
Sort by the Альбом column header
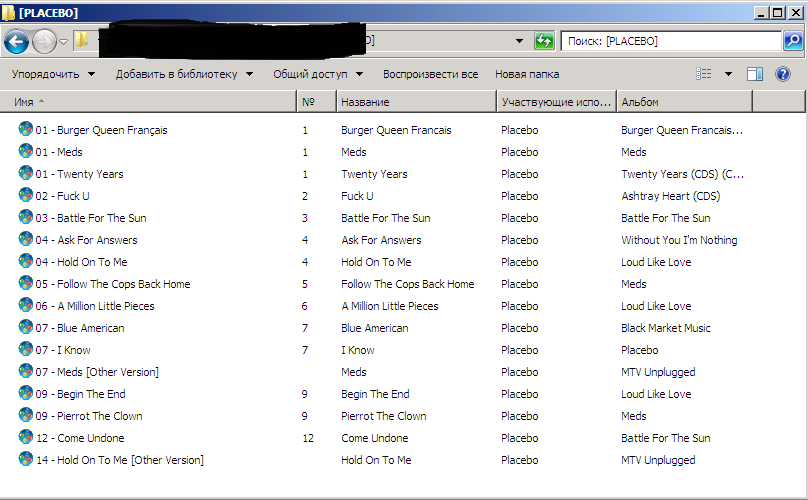684,102
